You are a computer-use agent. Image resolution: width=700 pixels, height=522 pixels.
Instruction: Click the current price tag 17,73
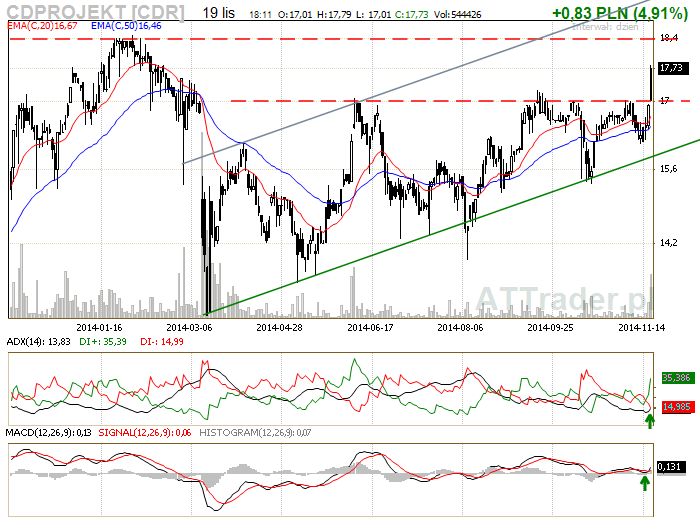(672, 68)
